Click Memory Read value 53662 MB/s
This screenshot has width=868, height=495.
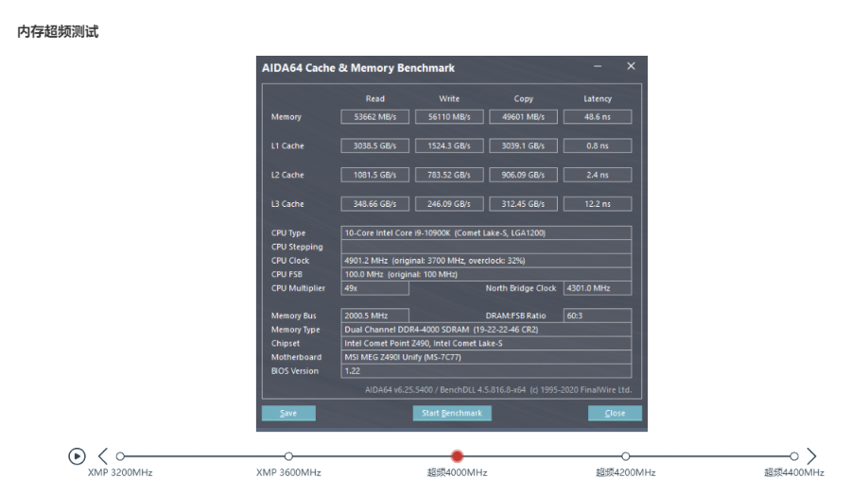374,117
